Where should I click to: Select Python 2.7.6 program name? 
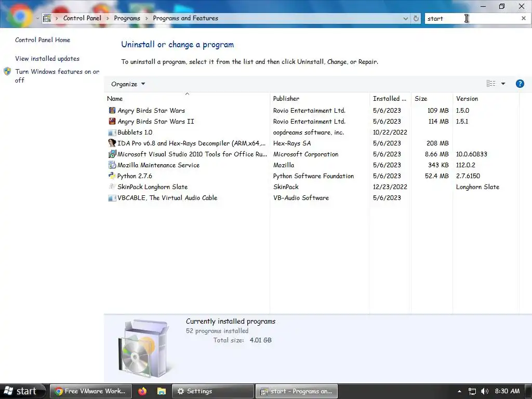coord(135,176)
